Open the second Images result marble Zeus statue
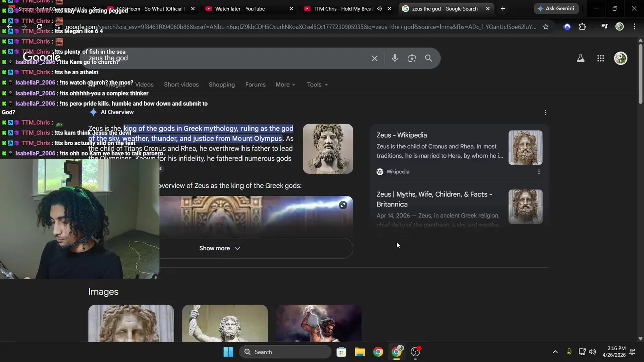 225,323
